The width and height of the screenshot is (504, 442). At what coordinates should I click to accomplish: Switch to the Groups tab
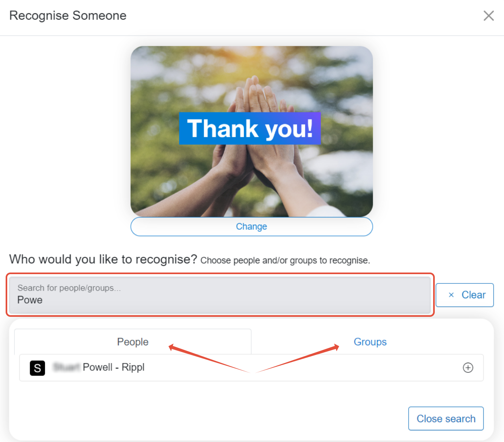pos(370,342)
